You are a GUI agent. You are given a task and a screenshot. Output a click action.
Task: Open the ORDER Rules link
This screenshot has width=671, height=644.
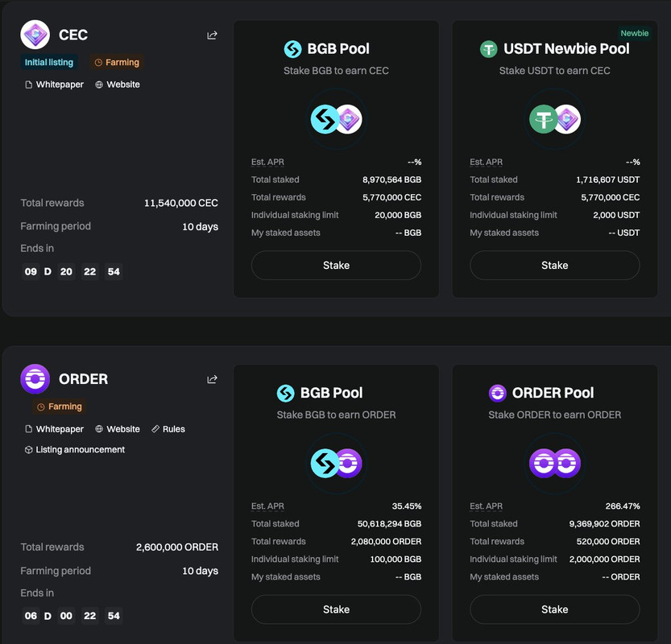[168, 429]
